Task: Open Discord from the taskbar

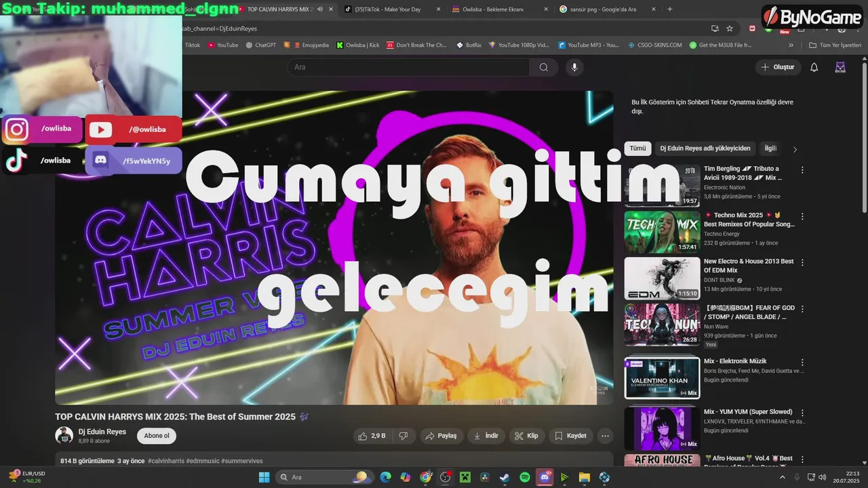Action: (x=545, y=477)
